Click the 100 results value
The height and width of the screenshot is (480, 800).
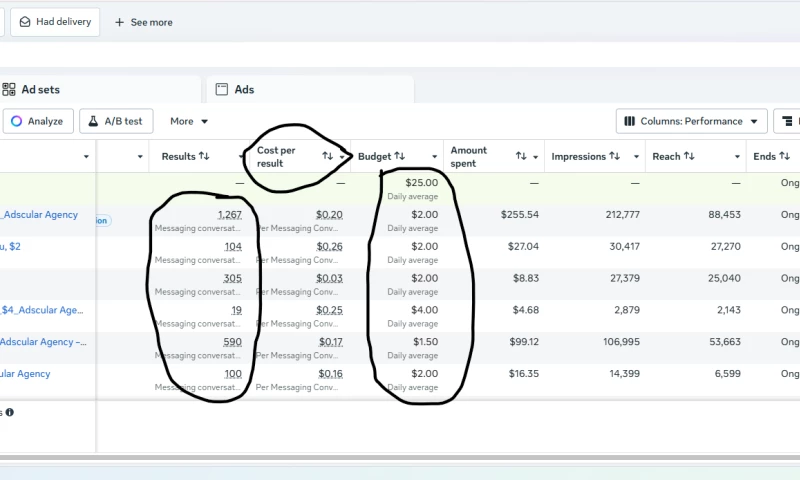click(233, 374)
